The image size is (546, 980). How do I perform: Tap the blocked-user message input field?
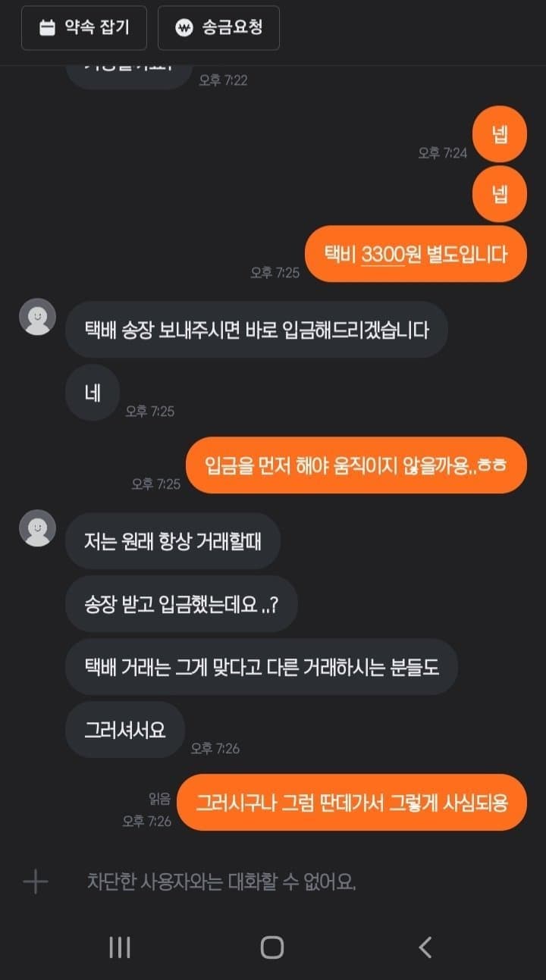point(221,881)
